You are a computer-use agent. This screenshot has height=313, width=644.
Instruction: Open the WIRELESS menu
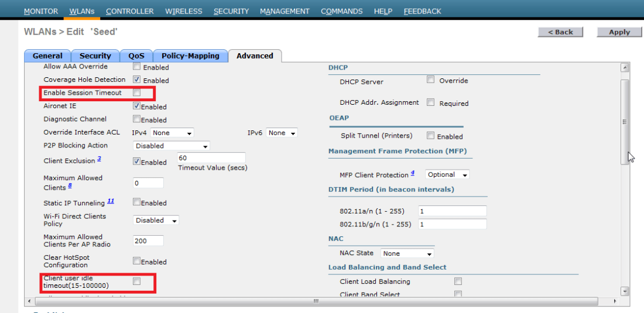(183, 11)
